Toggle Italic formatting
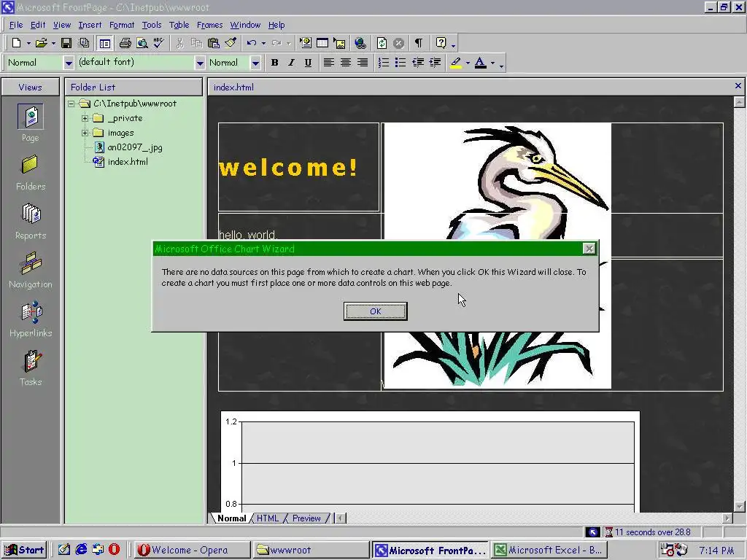Viewport: 747px width, 560px height. point(291,63)
